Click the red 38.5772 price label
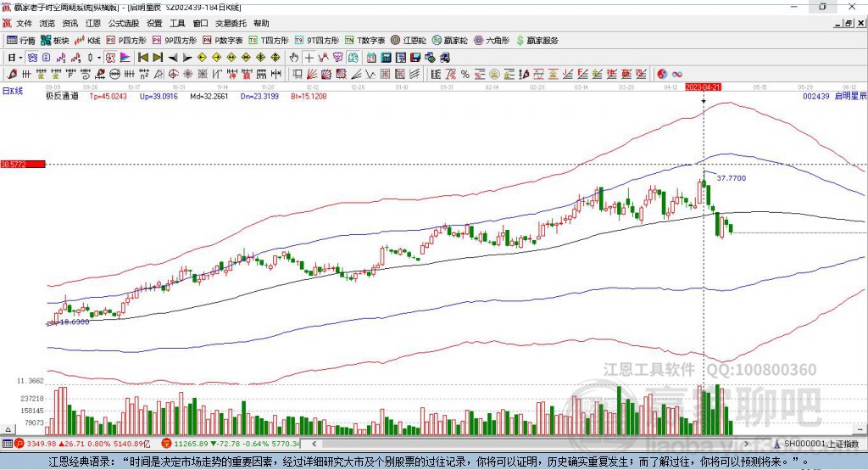Screen dimensions: 868x470 (x=23, y=164)
